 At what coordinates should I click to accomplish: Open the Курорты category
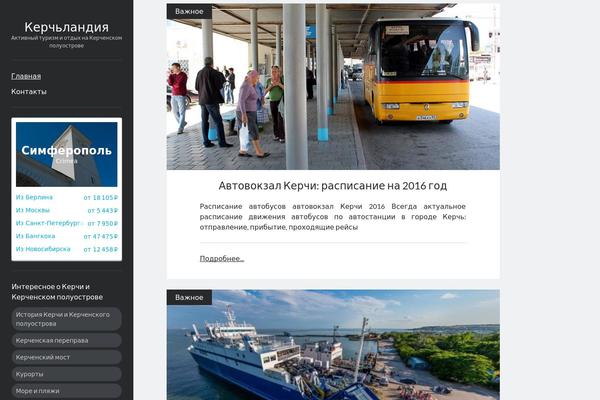coord(67,374)
